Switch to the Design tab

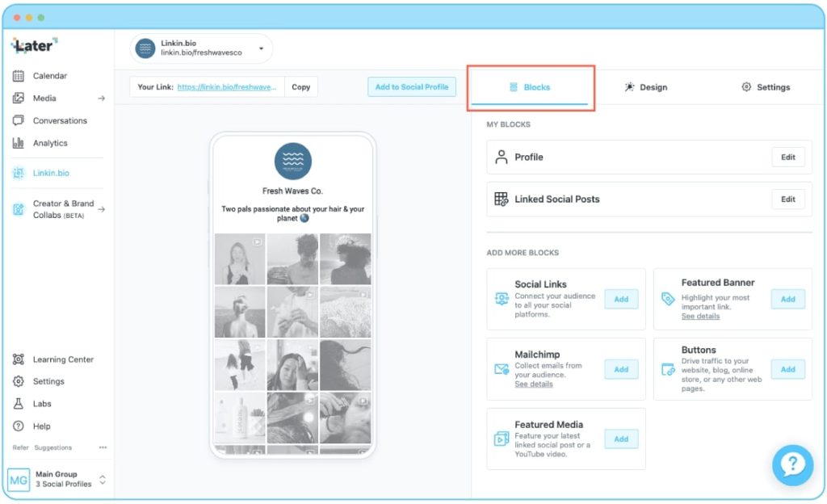tap(645, 87)
